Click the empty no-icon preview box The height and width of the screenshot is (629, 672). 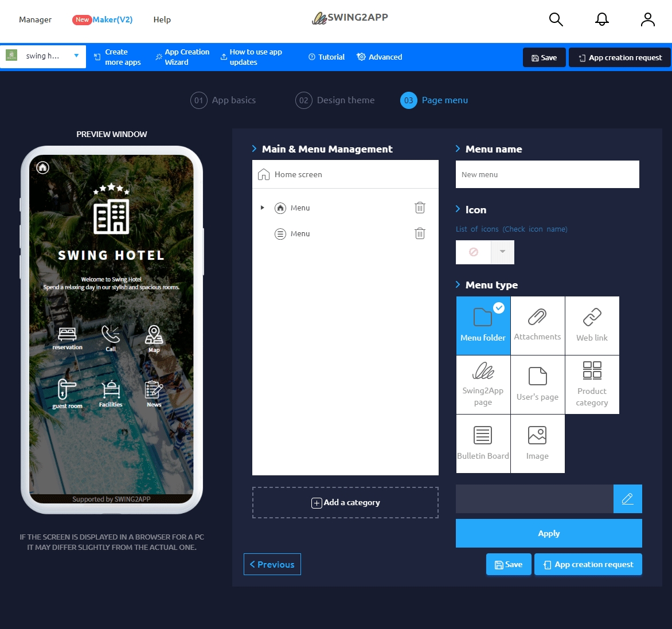point(473,252)
